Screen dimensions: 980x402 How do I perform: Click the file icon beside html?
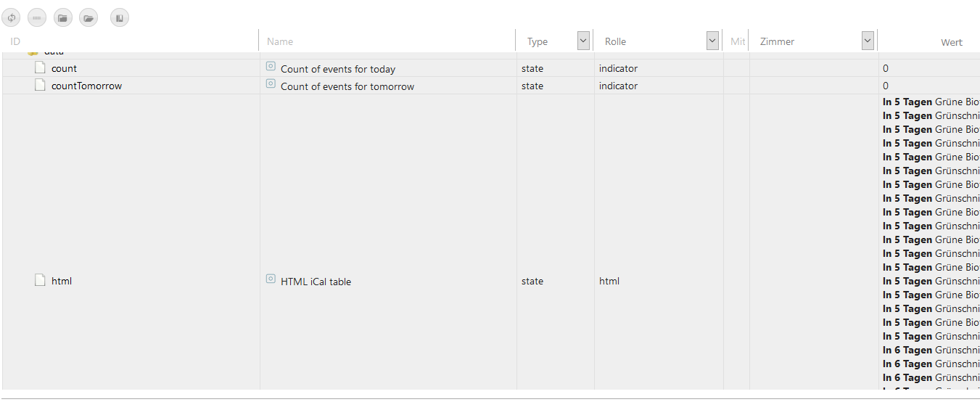click(x=41, y=281)
